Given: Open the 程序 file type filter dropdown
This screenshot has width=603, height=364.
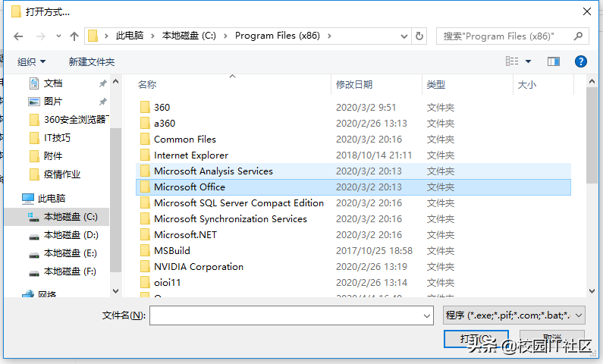Looking at the screenshot, I should [x=514, y=315].
